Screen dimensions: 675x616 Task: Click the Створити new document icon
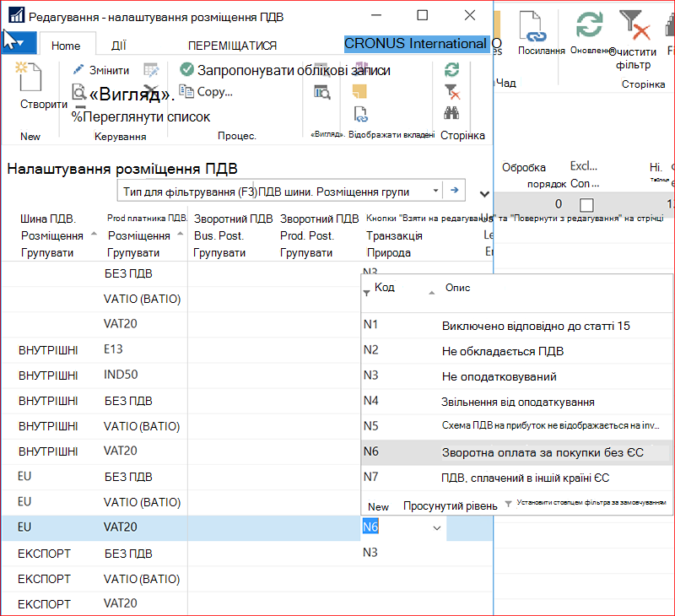point(30,77)
